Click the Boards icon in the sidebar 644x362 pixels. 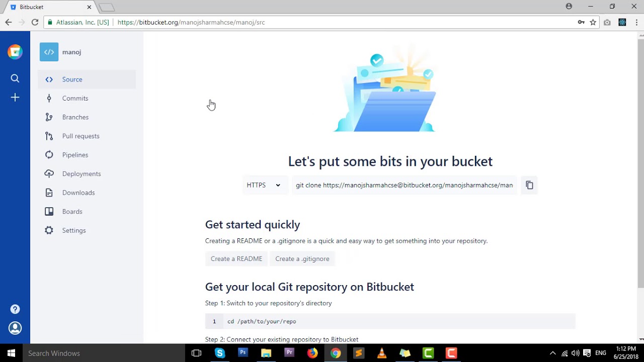point(49,212)
